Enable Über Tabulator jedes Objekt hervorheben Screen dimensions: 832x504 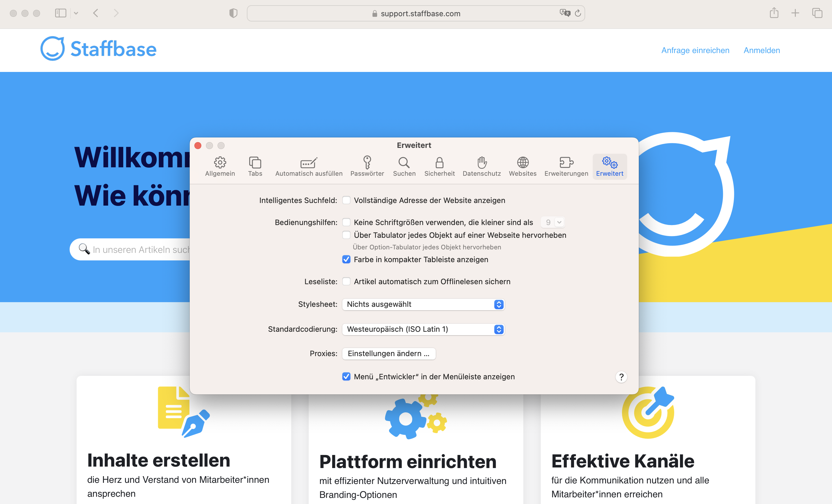(346, 235)
